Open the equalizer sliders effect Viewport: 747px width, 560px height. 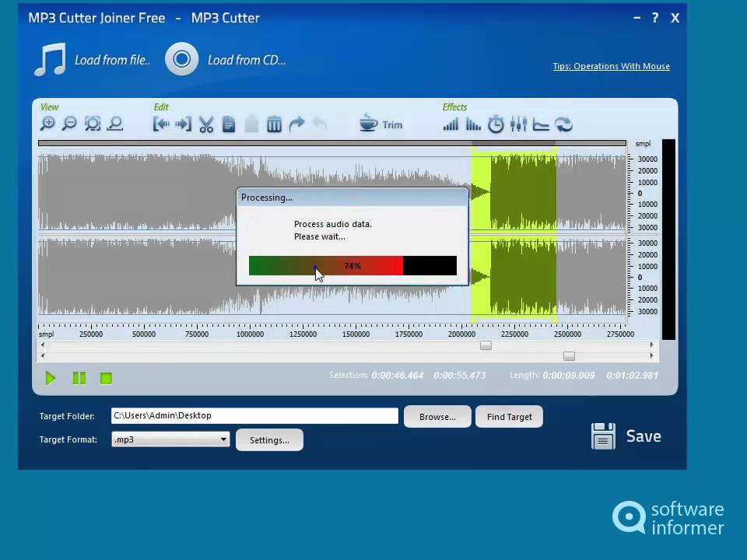click(x=518, y=124)
